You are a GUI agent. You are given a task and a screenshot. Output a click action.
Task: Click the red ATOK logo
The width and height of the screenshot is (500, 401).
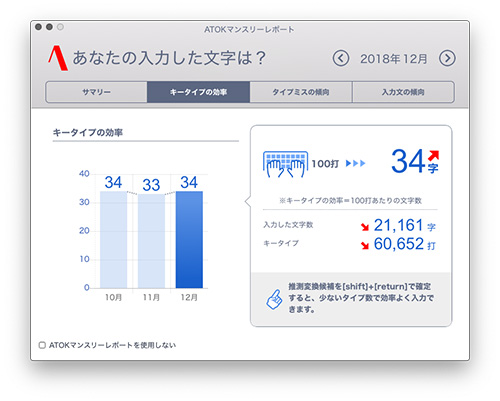[58, 58]
